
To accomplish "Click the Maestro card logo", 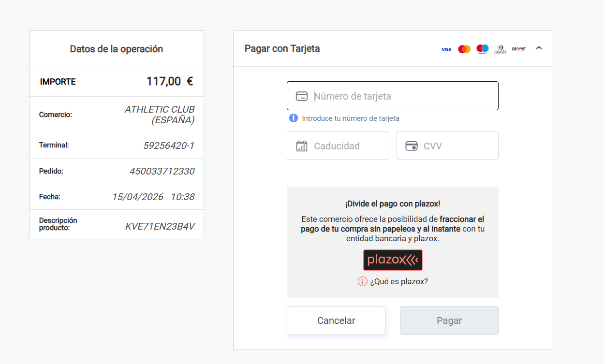I will click(x=483, y=49).
